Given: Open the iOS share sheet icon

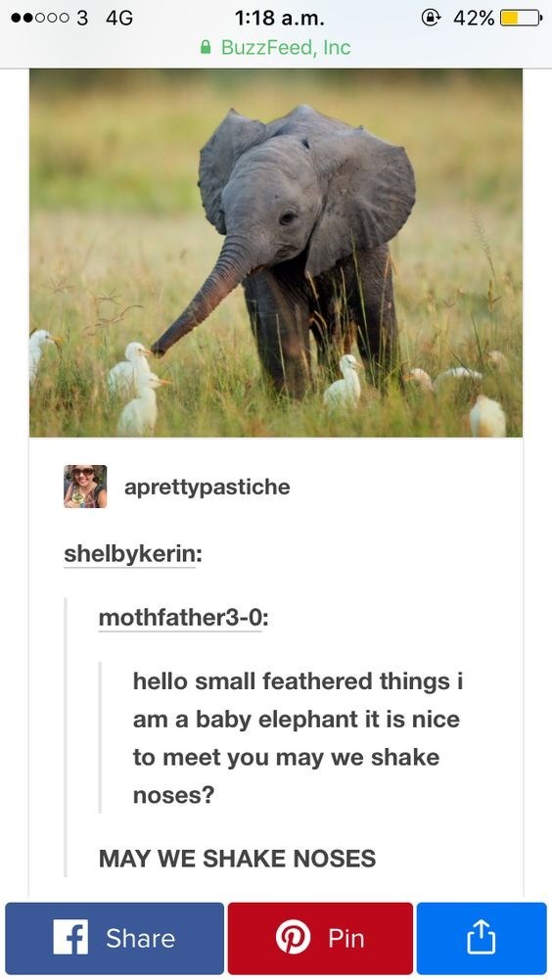Looking at the screenshot, I should pyautogui.click(x=482, y=938).
